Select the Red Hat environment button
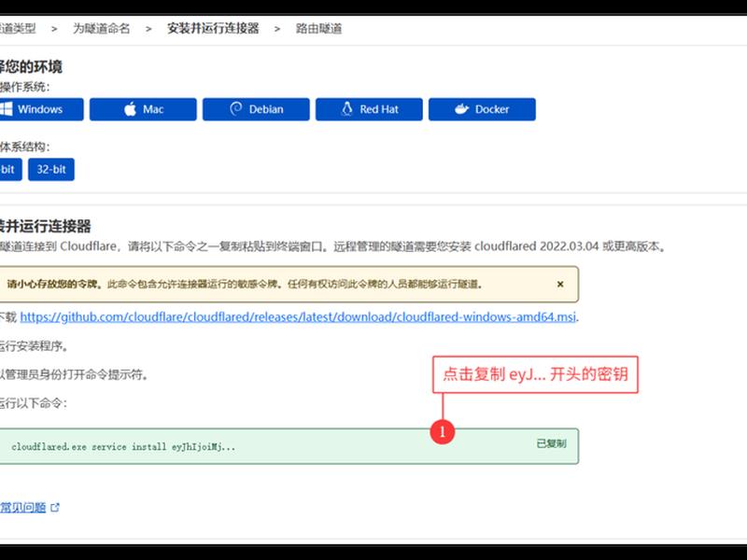This screenshot has height=560, width=747. click(369, 109)
